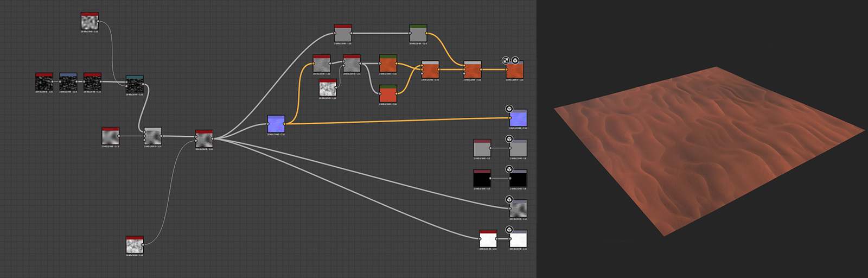
Task: Select the red-header uniform gray node
Action: pyautogui.click(x=482, y=148)
